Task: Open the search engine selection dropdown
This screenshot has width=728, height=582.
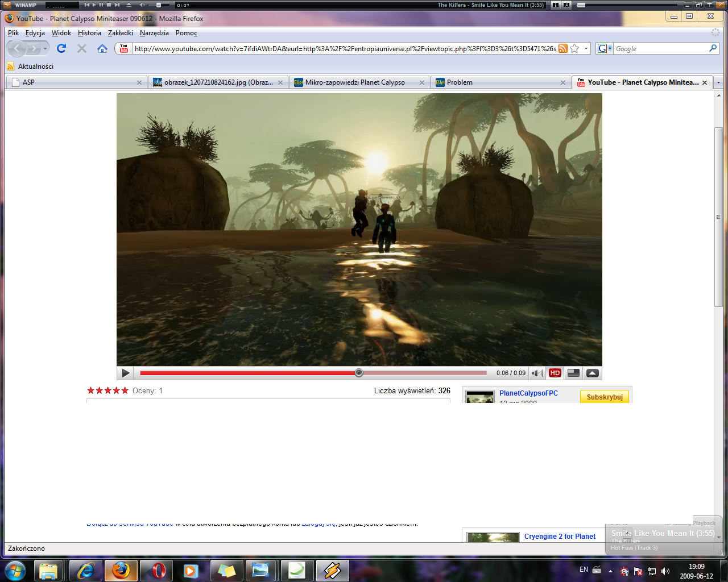Action: coord(605,48)
